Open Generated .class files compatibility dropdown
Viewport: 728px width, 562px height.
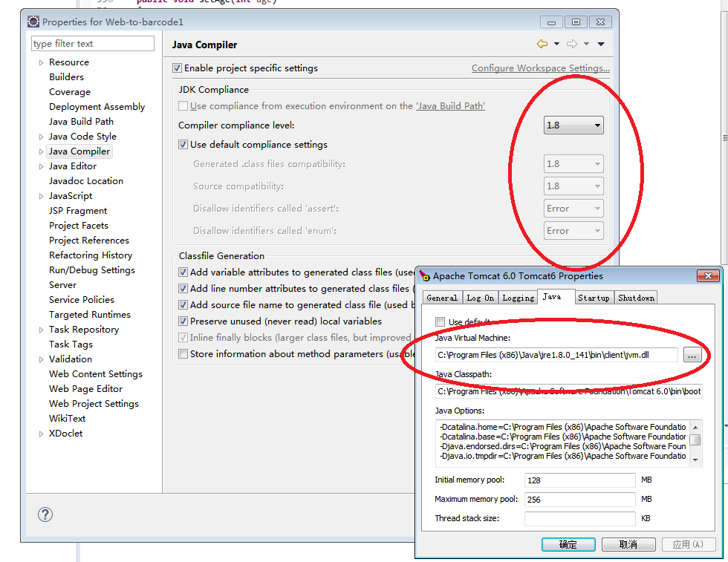(573, 164)
